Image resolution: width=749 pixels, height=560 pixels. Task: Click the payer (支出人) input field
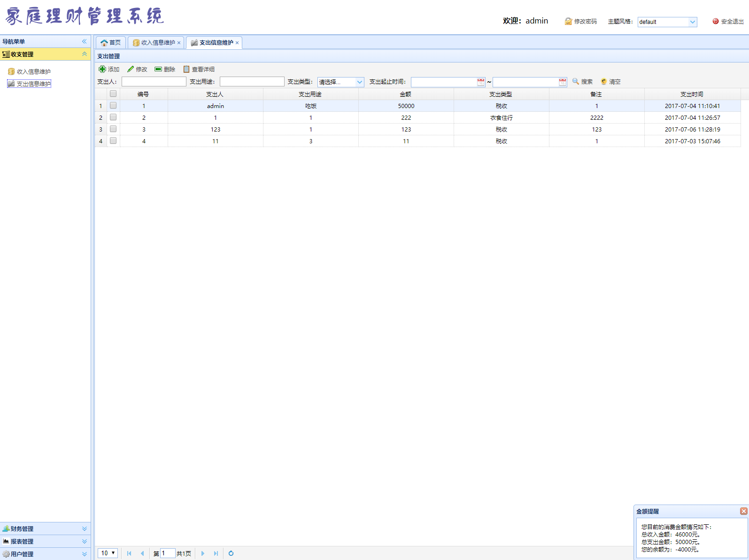(x=154, y=82)
